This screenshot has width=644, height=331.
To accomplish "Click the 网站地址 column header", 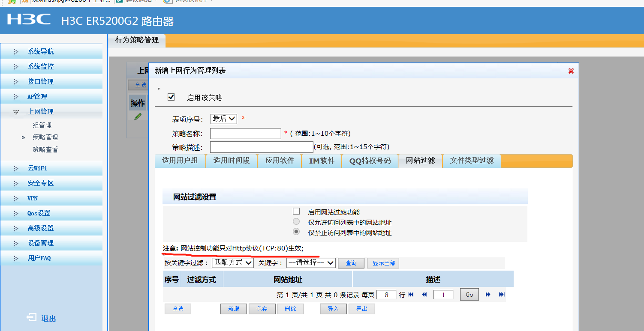I will pyautogui.click(x=288, y=280).
